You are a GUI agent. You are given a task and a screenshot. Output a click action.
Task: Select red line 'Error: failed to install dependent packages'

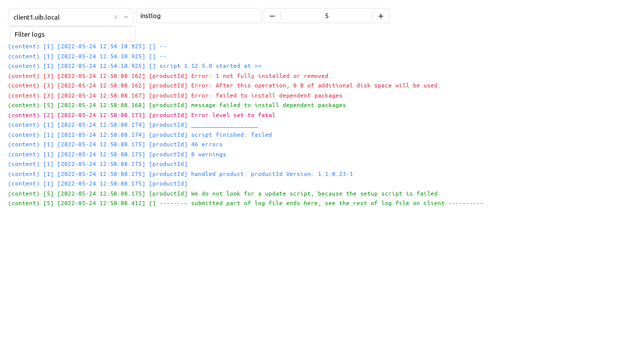click(x=175, y=96)
